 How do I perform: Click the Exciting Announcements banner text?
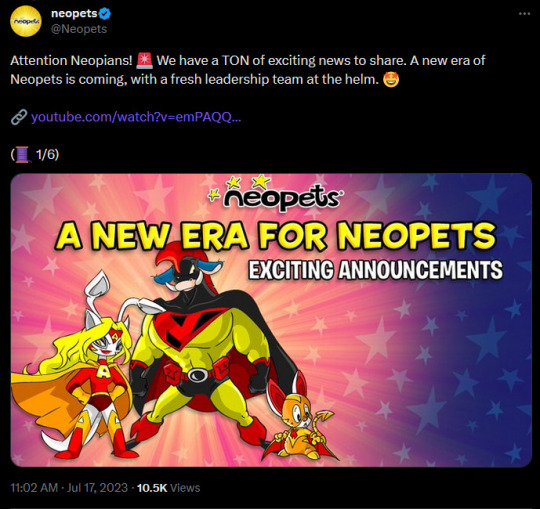(375, 270)
